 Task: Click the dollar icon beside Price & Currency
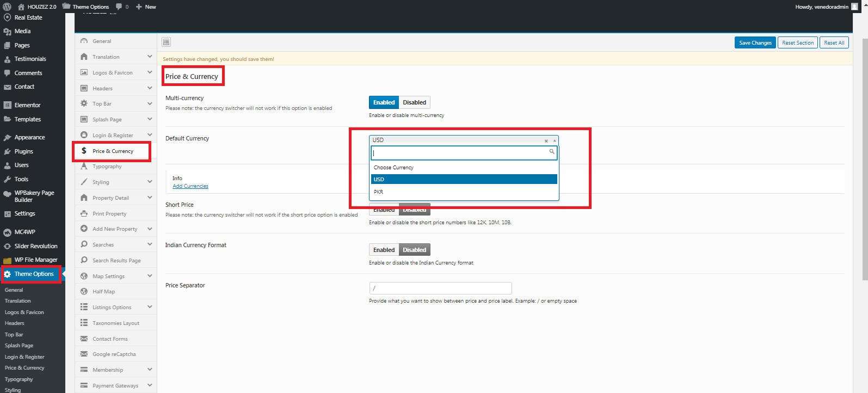84,151
